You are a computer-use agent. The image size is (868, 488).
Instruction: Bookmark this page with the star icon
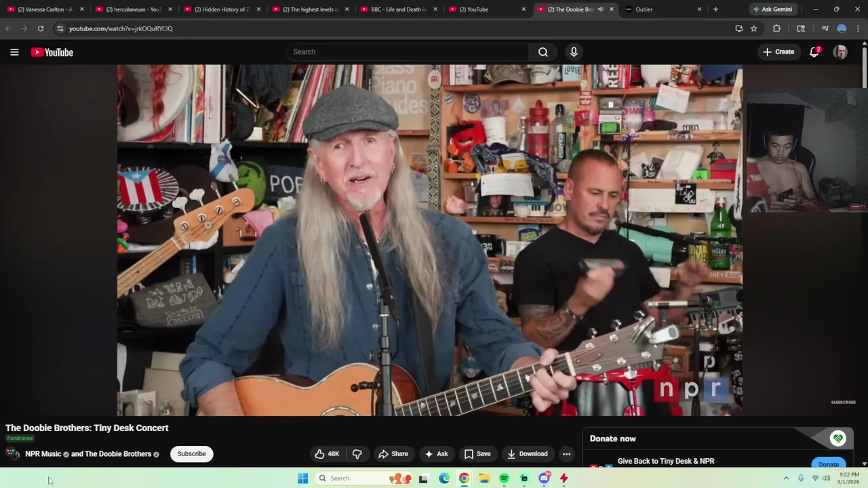click(x=753, y=28)
